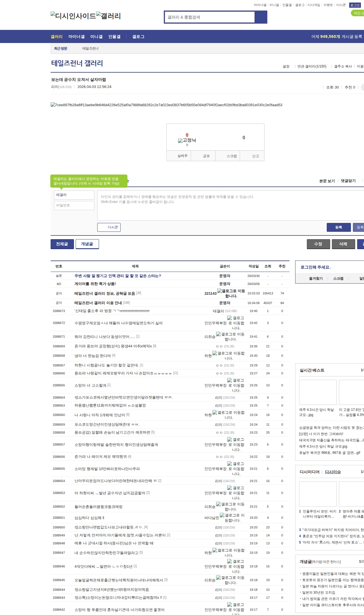Click the 고정닉 icon in the recommend box
This screenshot has height=615, width=364.
(180, 140)
